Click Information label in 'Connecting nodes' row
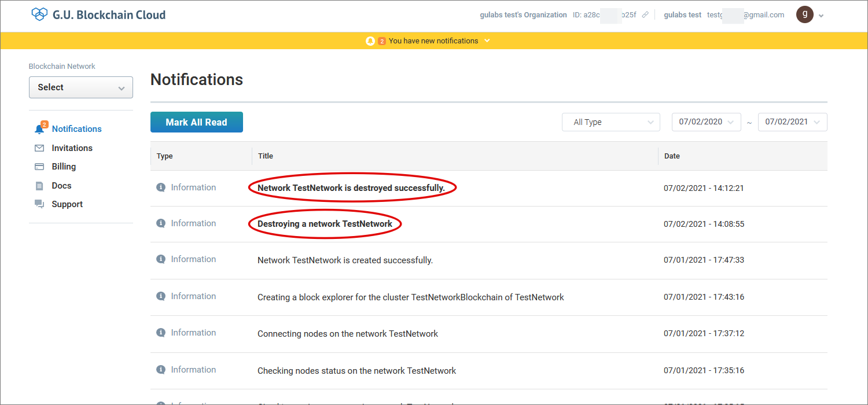 (193, 333)
